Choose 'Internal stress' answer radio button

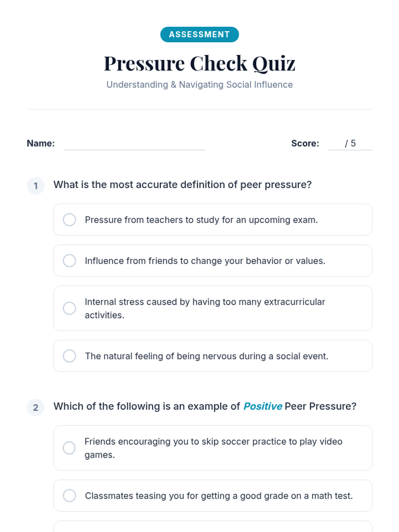(69, 308)
